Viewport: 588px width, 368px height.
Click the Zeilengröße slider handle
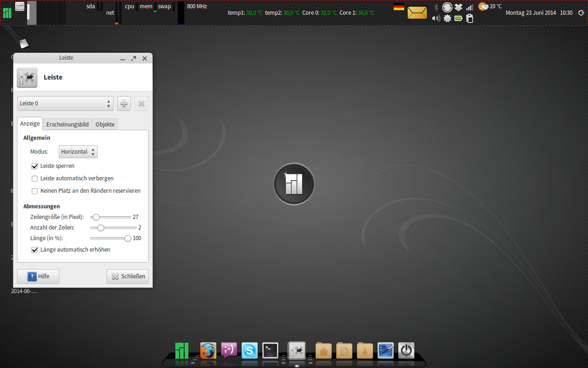96,217
